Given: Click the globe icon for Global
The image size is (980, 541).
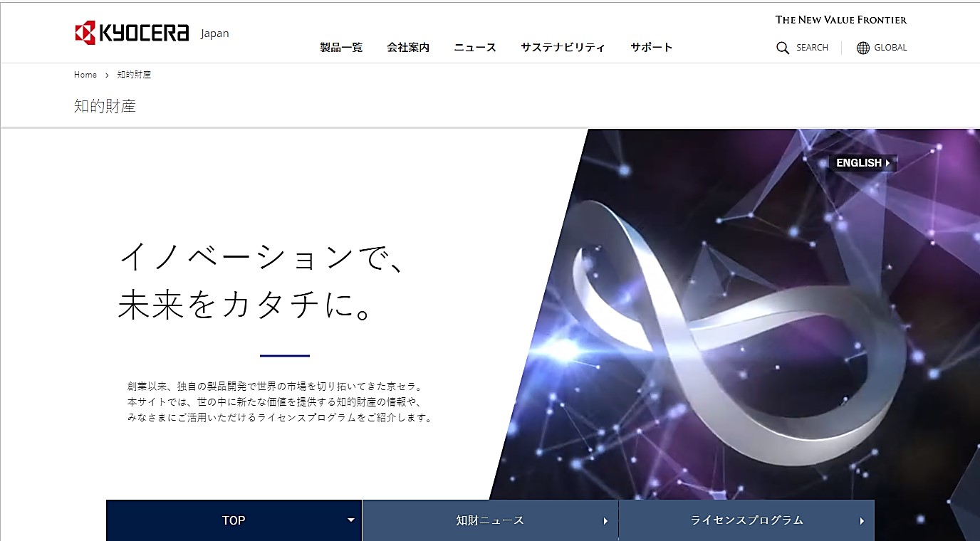Looking at the screenshot, I should (863, 48).
